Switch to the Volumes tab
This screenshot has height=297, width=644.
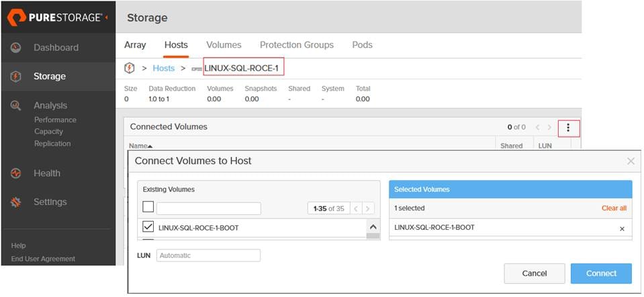tap(224, 45)
